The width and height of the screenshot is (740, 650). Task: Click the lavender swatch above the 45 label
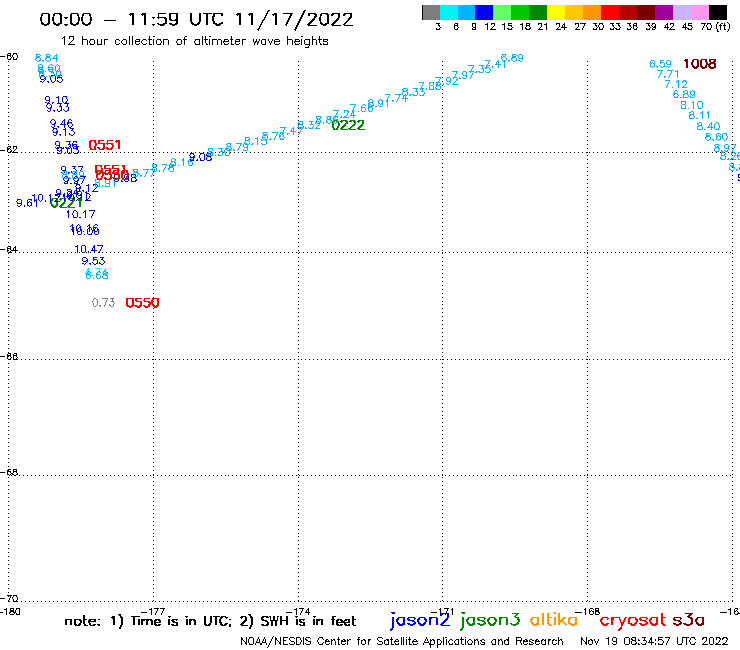coord(681,12)
